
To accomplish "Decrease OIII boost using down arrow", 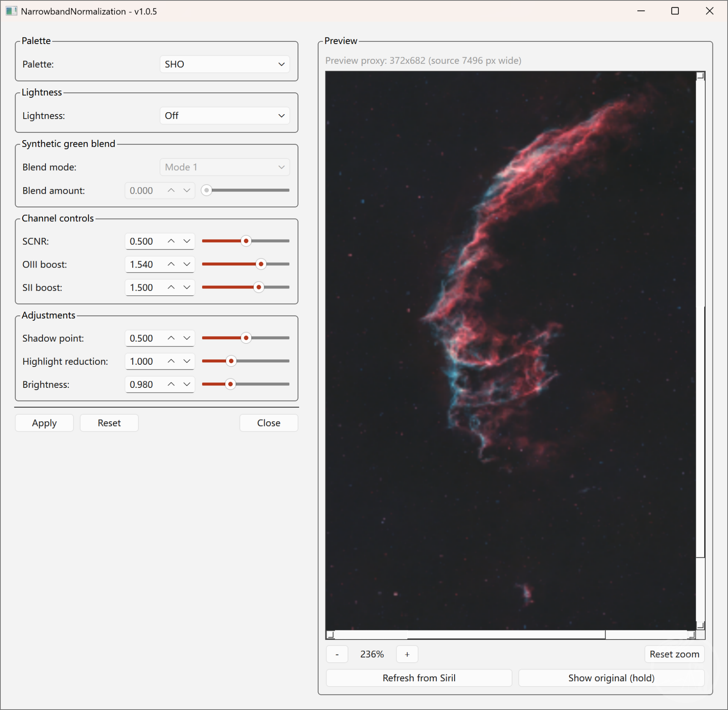I will tap(187, 264).
